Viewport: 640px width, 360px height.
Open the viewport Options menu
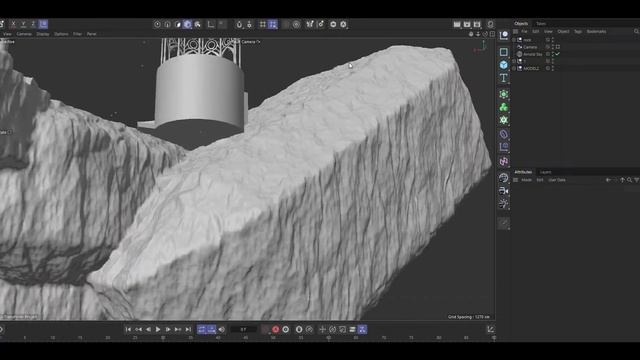(61, 34)
